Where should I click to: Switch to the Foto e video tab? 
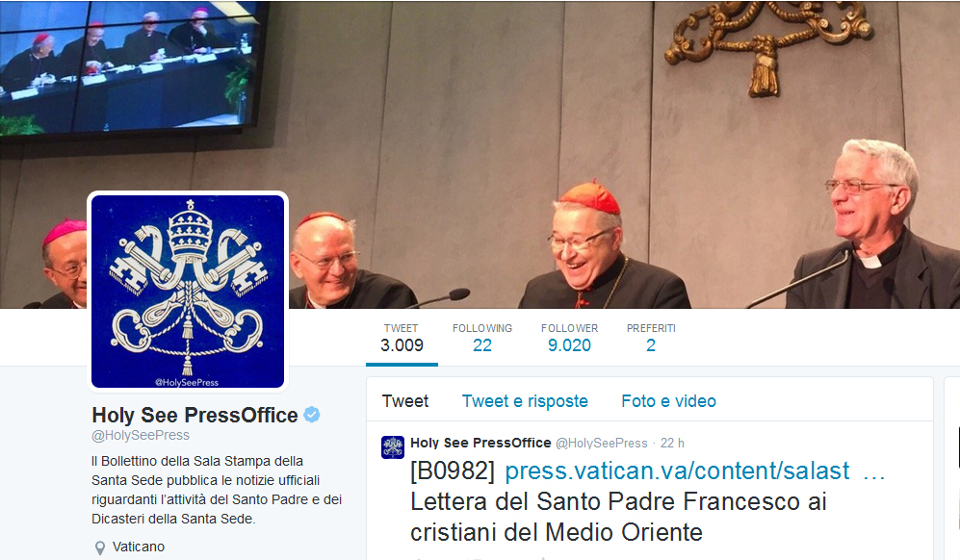[668, 401]
